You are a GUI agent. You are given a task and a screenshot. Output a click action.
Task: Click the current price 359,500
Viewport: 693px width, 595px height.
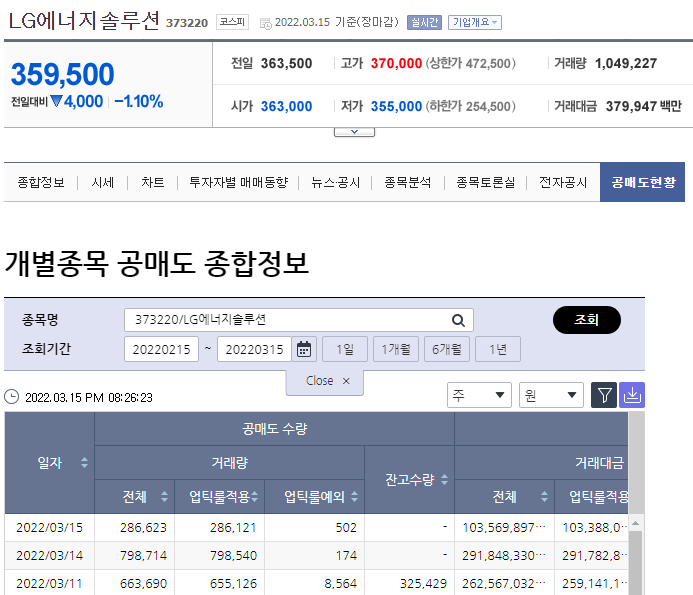62,74
